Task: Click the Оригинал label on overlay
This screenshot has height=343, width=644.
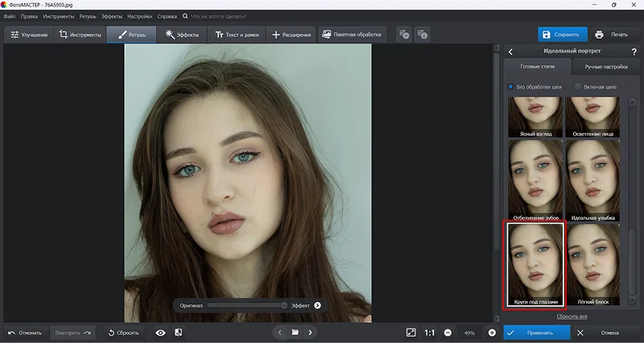Action: (192, 306)
